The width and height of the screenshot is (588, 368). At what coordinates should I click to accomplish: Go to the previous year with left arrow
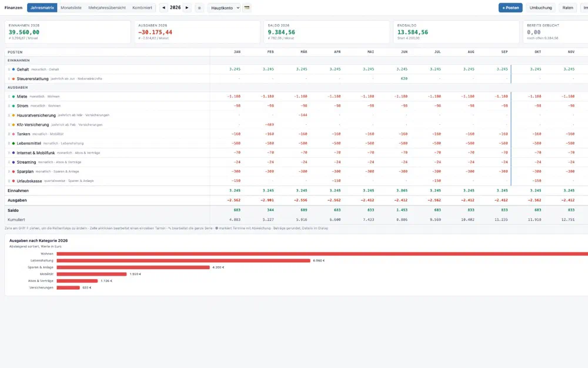click(163, 8)
